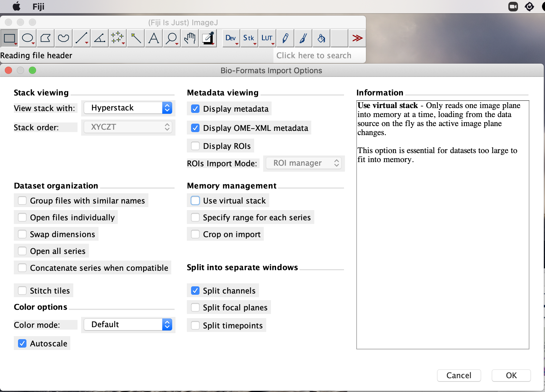Open the LUT lookup tables menu
The width and height of the screenshot is (545, 392).
[267, 38]
